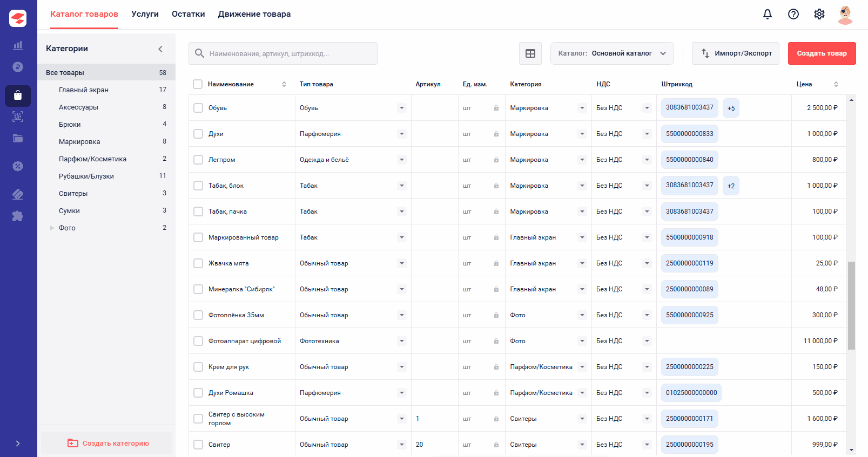Sort by Цена column arrows
Viewport: 868px width, 457px height.
[836, 84]
